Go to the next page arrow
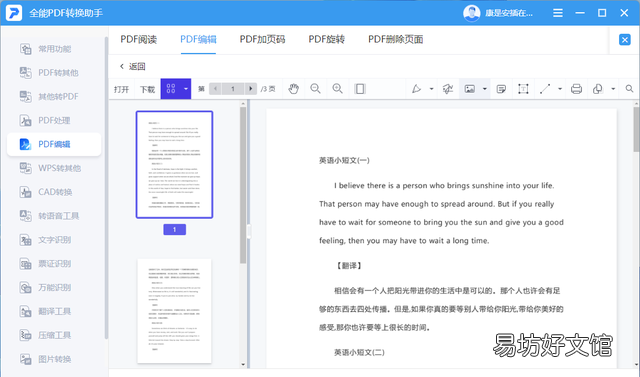The width and height of the screenshot is (640, 377). coord(251,89)
